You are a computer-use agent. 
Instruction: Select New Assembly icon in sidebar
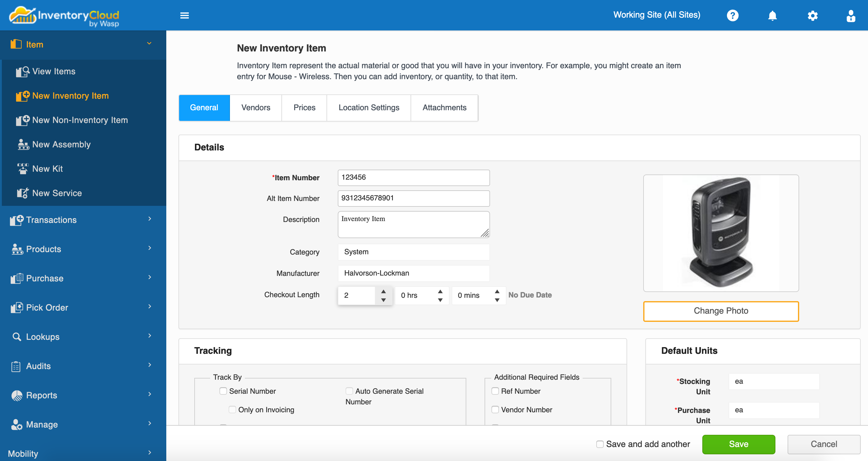coord(23,145)
